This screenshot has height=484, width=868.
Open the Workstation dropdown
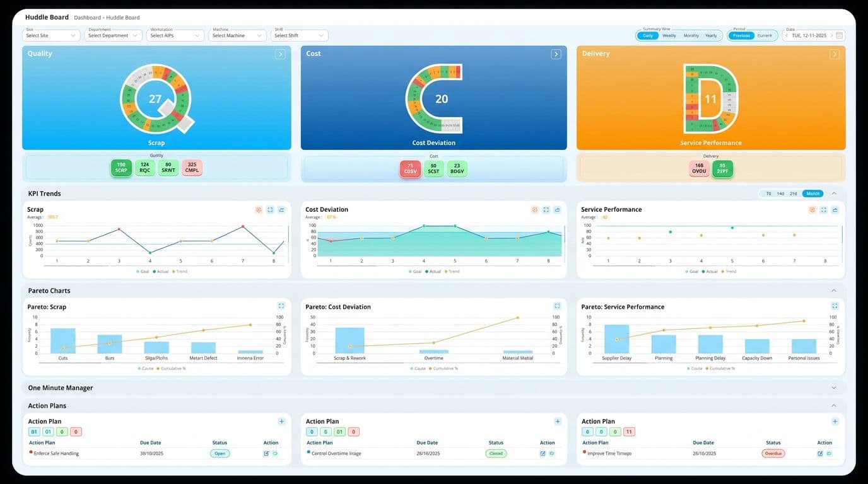tap(175, 36)
